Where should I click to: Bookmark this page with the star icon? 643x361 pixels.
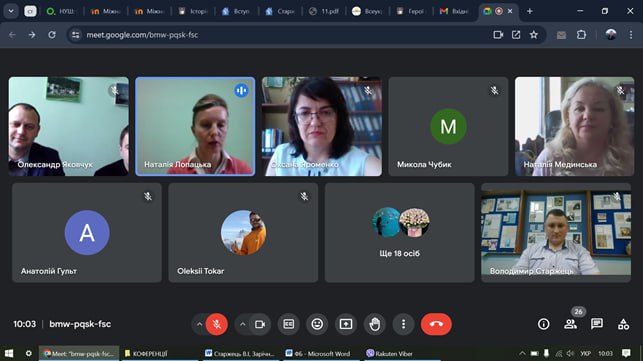(534, 35)
